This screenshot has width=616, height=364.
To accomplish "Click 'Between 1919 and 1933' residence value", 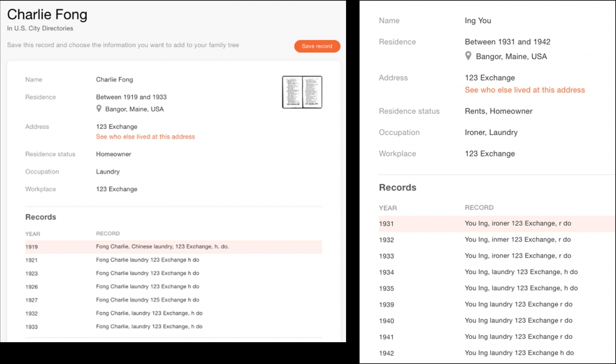I will (x=131, y=97).
